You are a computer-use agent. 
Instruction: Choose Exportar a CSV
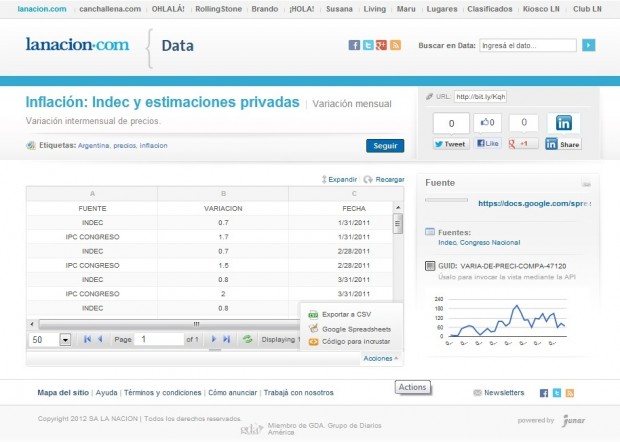point(346,315)
